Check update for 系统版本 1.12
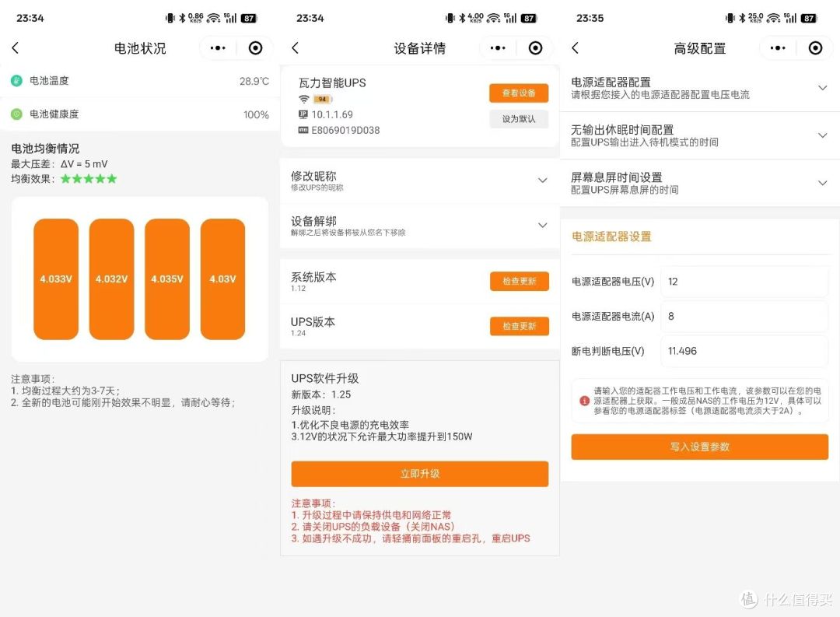The image size is (840, 617). [519, 282]
